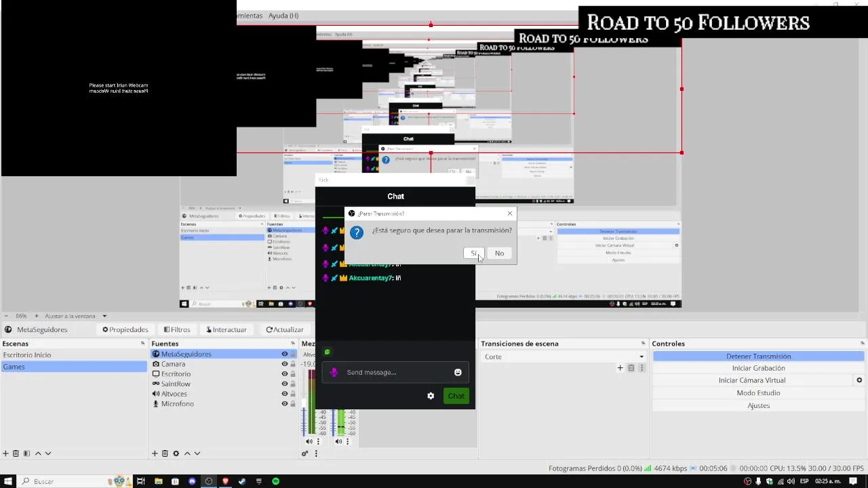The height and width of the screenshot is (488, 868).
Task: Pop out the Transiciones de escena dock
Action: (x=643, y=344)
